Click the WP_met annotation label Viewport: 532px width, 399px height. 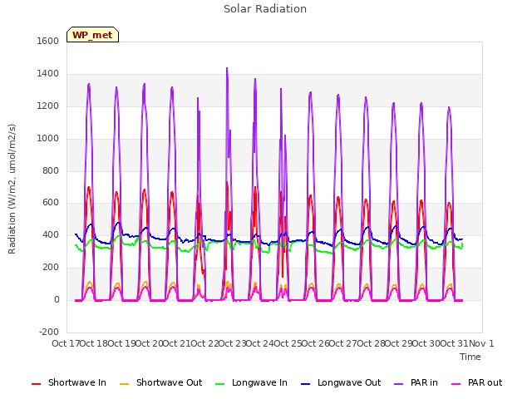[92, 35]
